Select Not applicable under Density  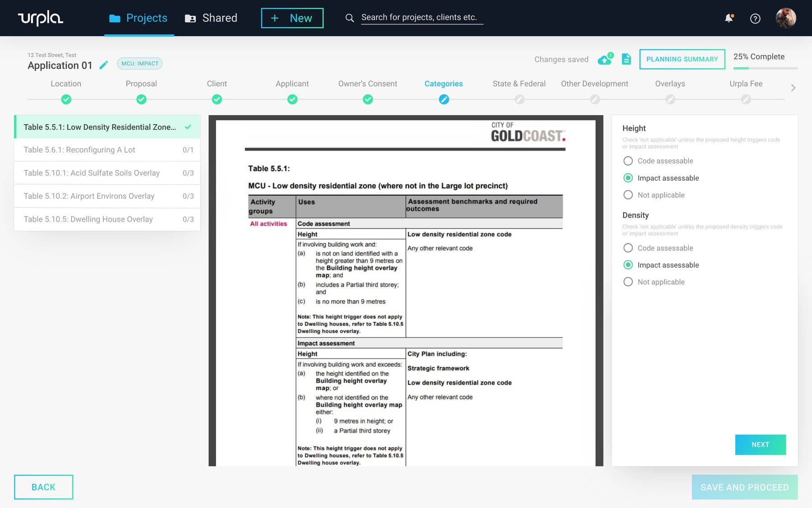(x=628, y=282)
